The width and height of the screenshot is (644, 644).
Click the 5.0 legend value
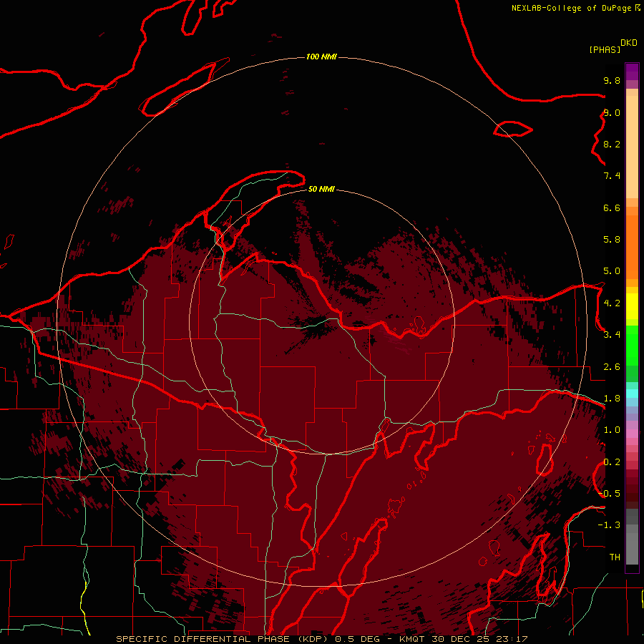coord(612,271)
